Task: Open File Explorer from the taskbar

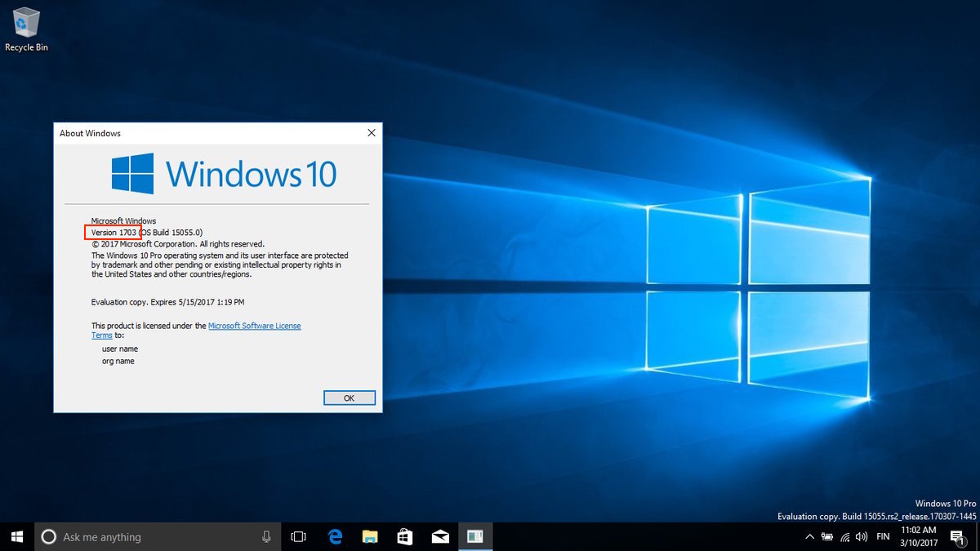Action: click(370, 536)
